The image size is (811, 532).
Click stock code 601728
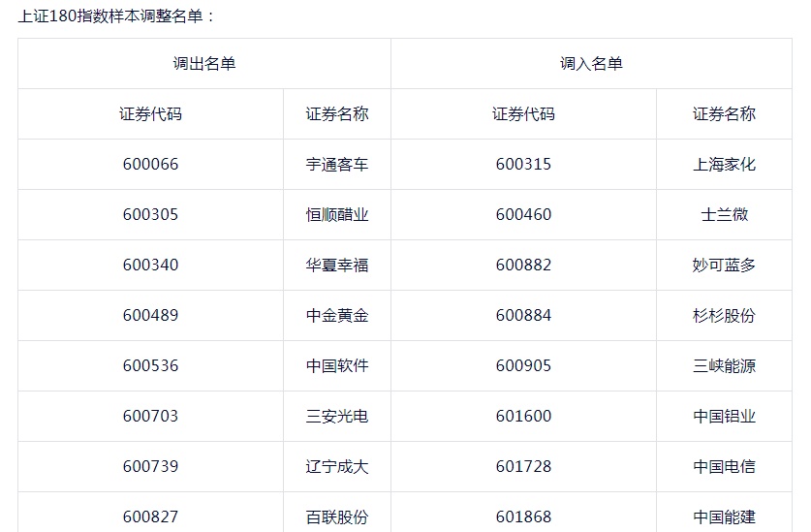coord(523,467)
